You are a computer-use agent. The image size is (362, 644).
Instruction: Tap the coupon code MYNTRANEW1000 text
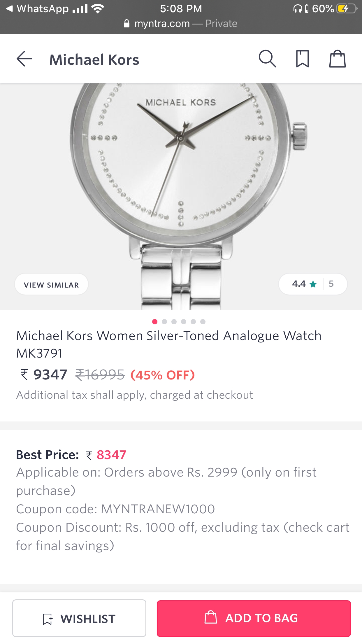click(x=156, y=509)
